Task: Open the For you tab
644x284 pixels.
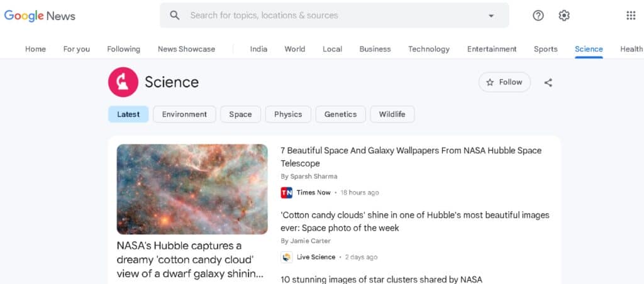Action: [x=77, y=49]
